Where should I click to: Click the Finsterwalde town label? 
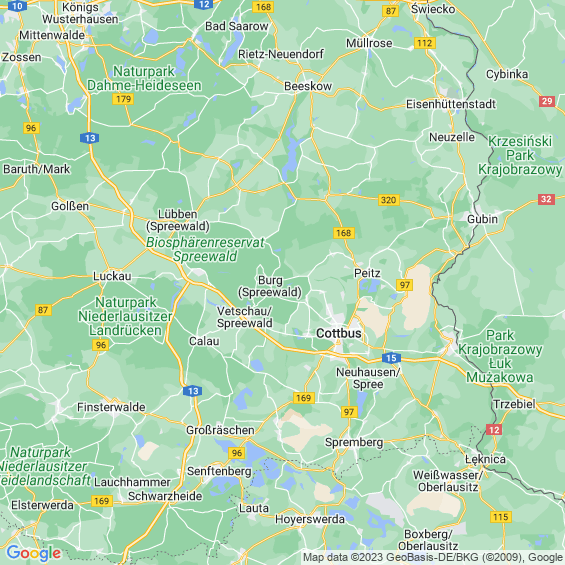point(111,407)
